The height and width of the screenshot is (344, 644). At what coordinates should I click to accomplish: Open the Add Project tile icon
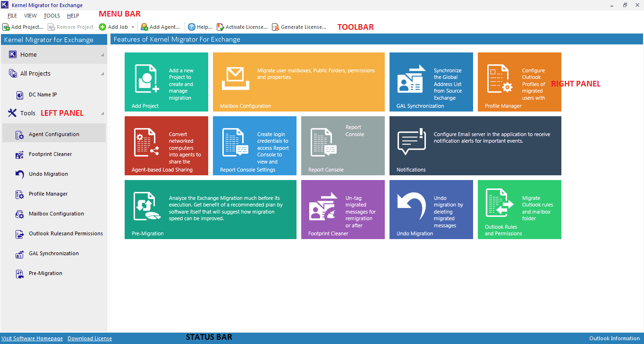point(147,78)
